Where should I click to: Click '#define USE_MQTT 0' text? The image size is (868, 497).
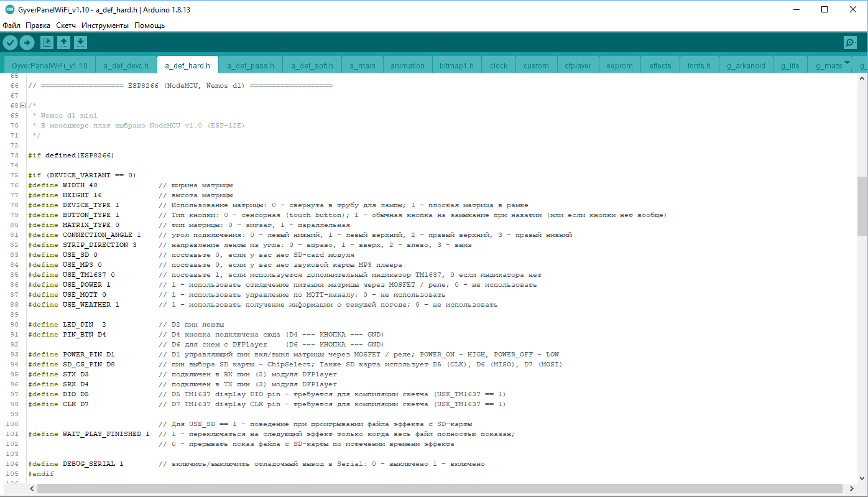coord(67,295)
